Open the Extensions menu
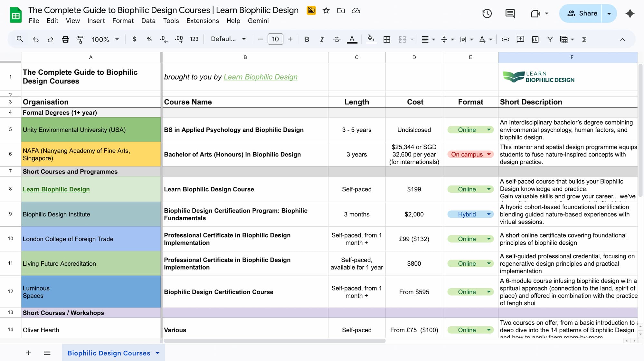Image resolution: width=644 pixels, height=361 pixels. coord(203,21)
